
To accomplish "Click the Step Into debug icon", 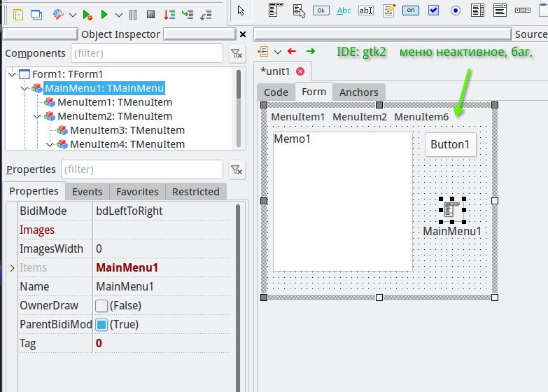I will pyautogui.click(x=169, y=14).
